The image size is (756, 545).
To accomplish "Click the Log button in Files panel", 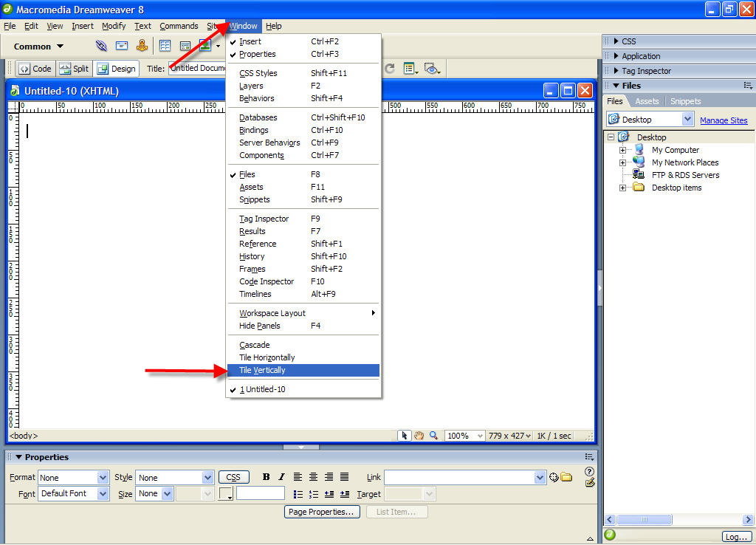I will pyautogui.click(x=736, y=537).
